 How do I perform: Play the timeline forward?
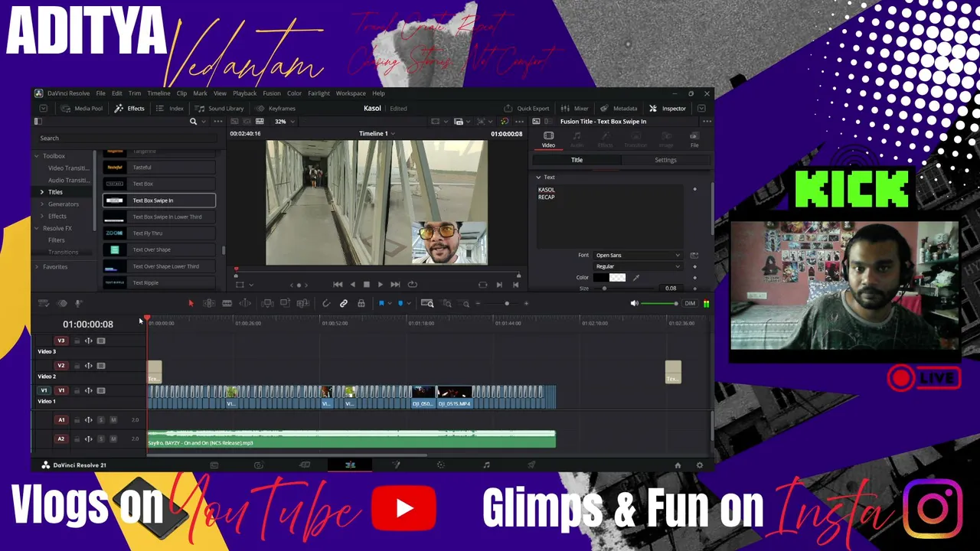(381, 285)
